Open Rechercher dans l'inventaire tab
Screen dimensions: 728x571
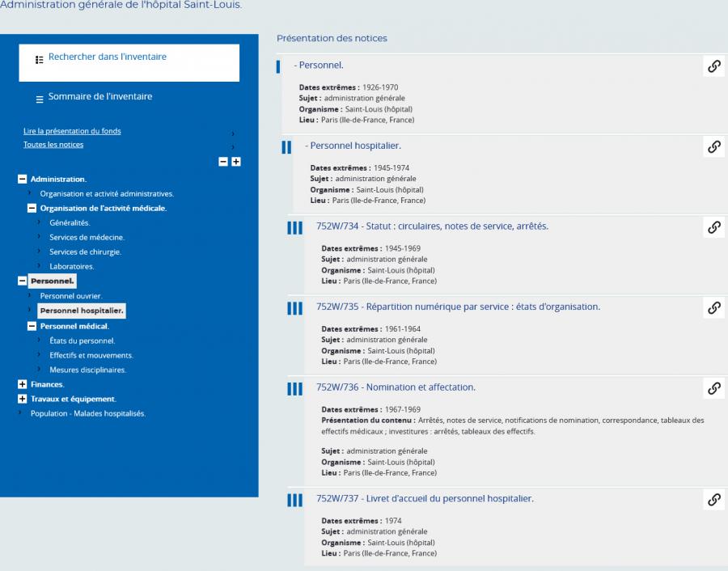[x=129, y=62]
